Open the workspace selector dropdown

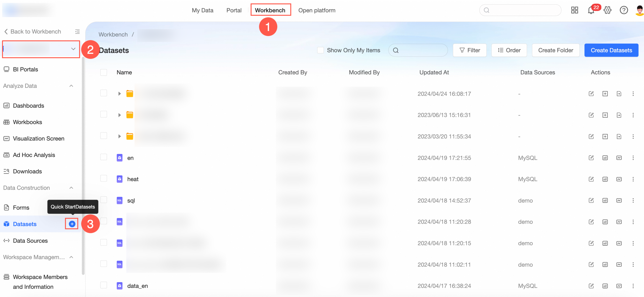(41, 49)
